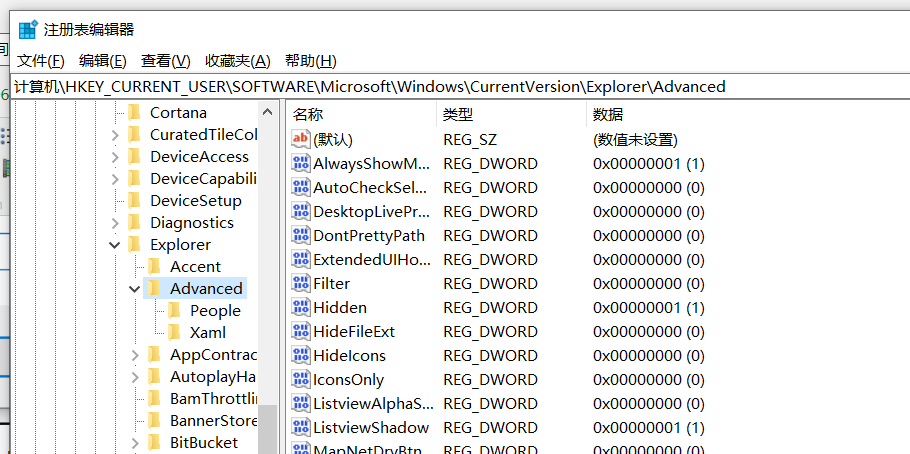Expand the AutoplayHa tree node
The image size is (910, 454).
point(135,377)
